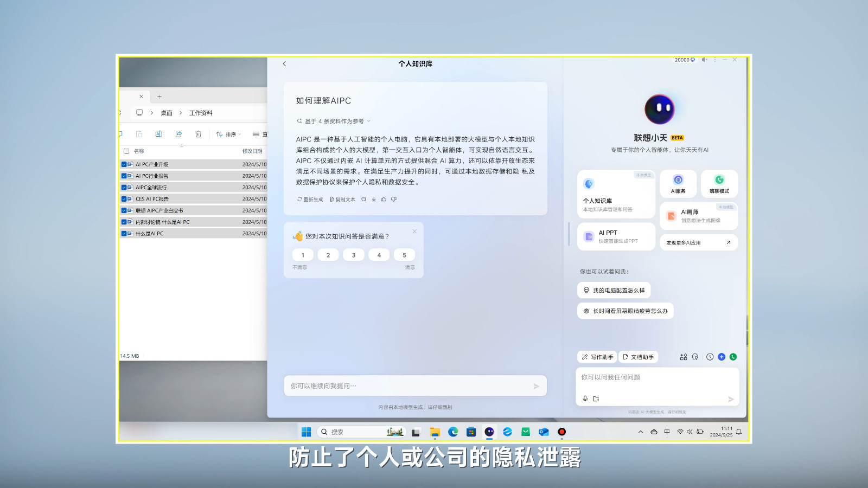868x488 pixels.
Task: Select the CES AI PC报告 file name
Action: tap(152, 199)
